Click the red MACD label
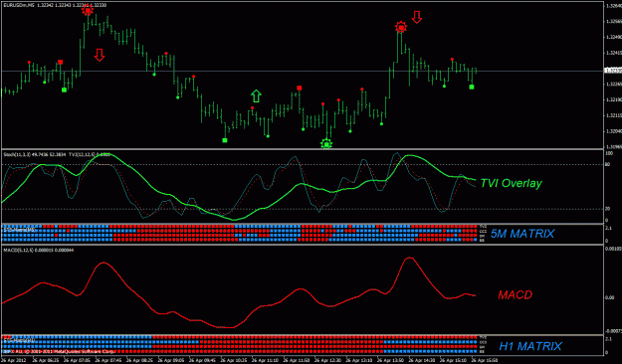Viewport: 622px width, 364px height. [515, 294]
